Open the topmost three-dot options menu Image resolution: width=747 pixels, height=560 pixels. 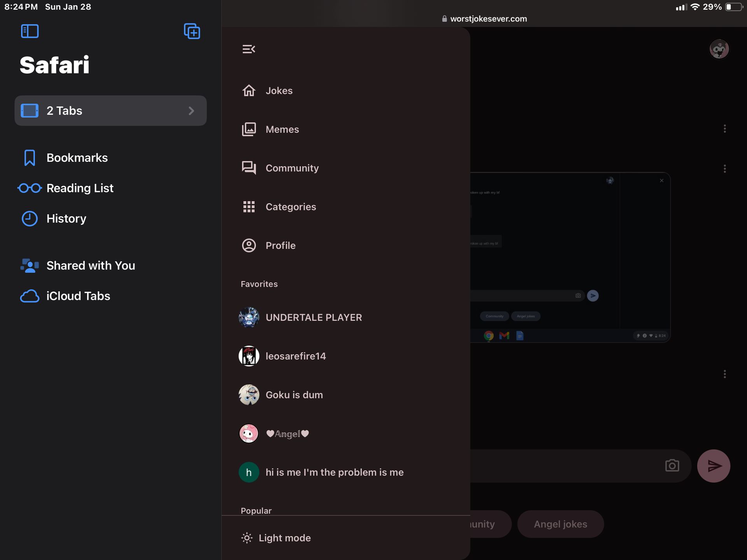click(x=724, y=129)
